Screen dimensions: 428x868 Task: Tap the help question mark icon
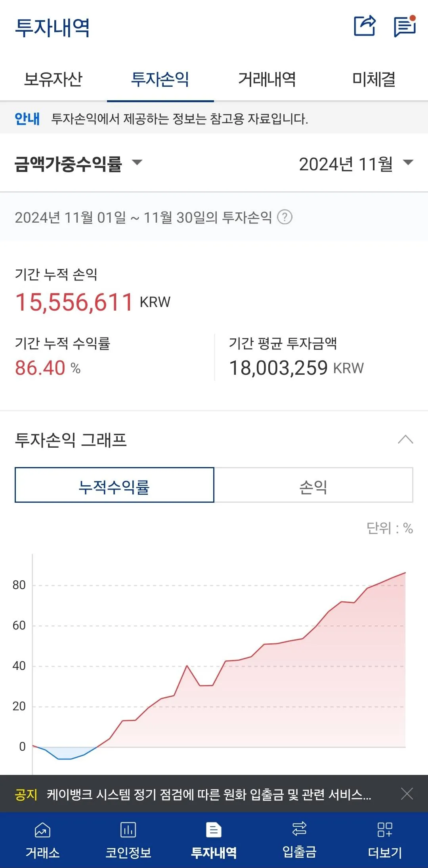[x=285, y=217]
